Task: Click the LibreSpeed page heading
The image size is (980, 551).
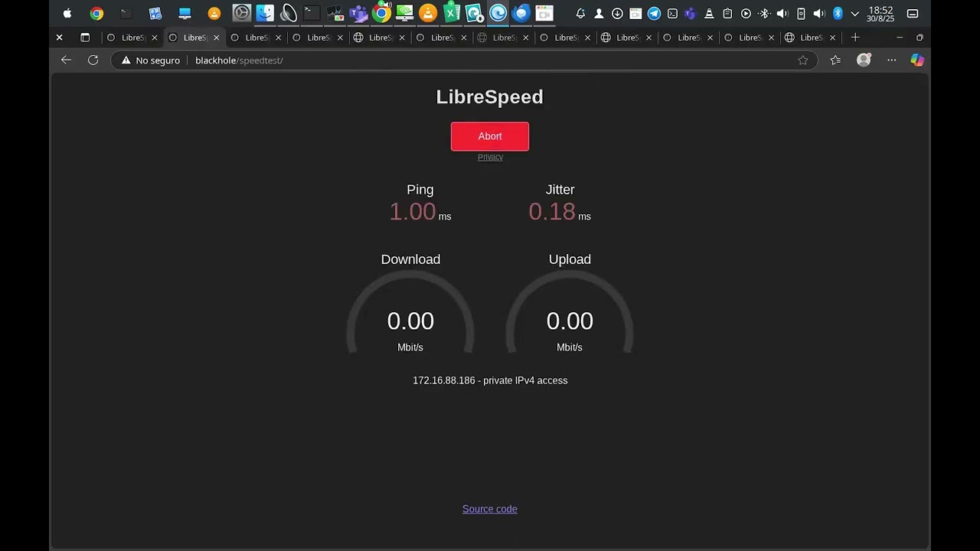Action: [x=490, y=96]
